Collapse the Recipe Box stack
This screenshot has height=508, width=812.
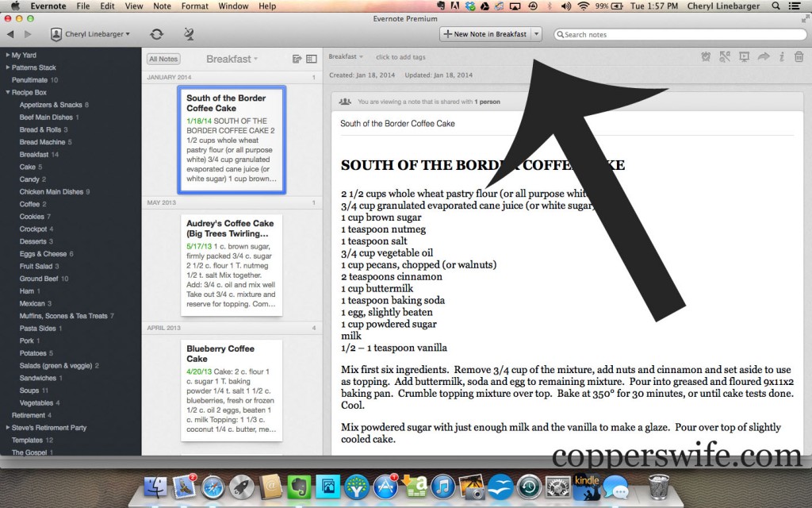click(8, 92)
